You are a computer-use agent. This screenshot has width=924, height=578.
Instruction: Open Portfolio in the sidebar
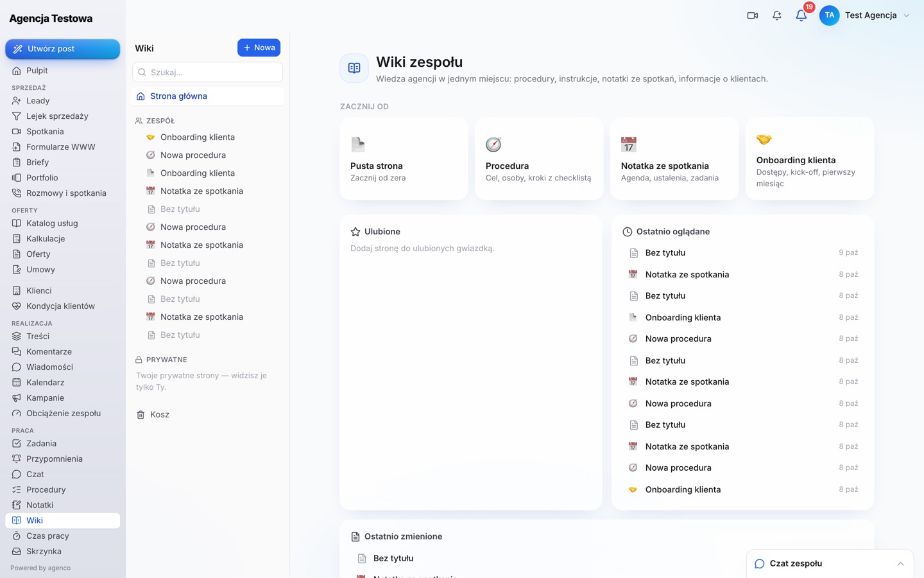[x=63, y=178]
